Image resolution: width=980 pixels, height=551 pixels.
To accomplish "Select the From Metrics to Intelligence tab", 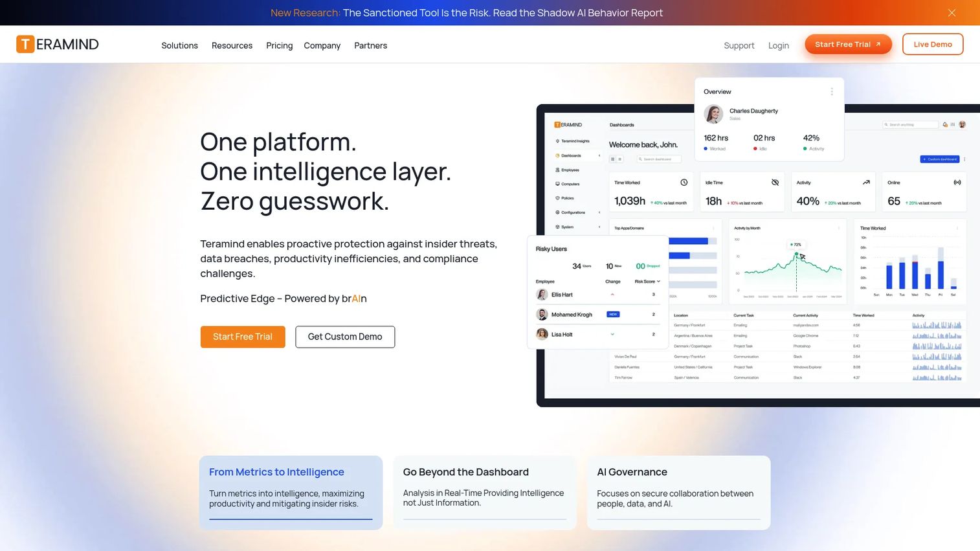I will click(291, 493).
